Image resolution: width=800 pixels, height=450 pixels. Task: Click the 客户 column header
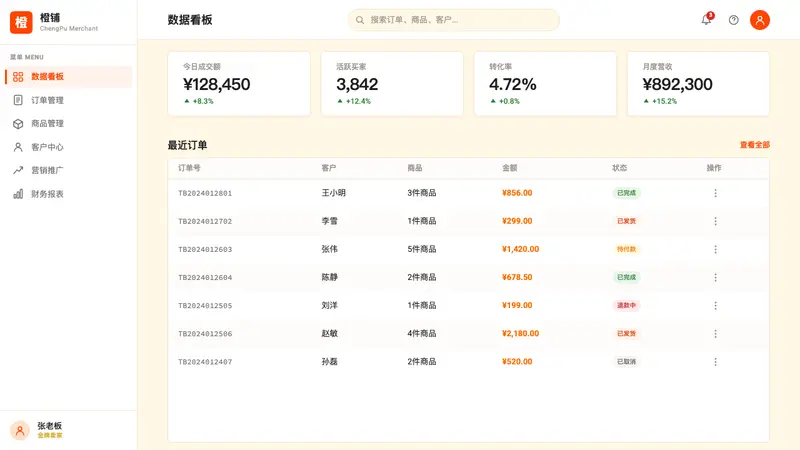pos(329,168)
